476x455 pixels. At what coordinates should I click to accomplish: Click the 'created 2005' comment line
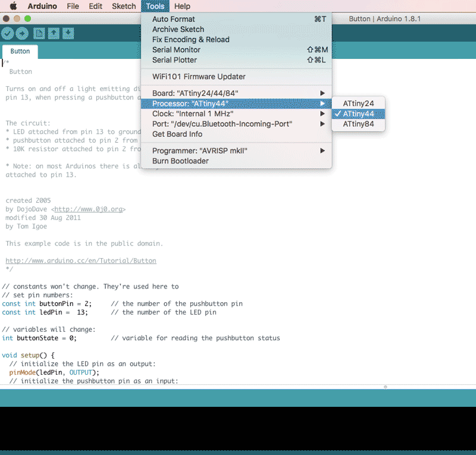[x=28, y=200]
